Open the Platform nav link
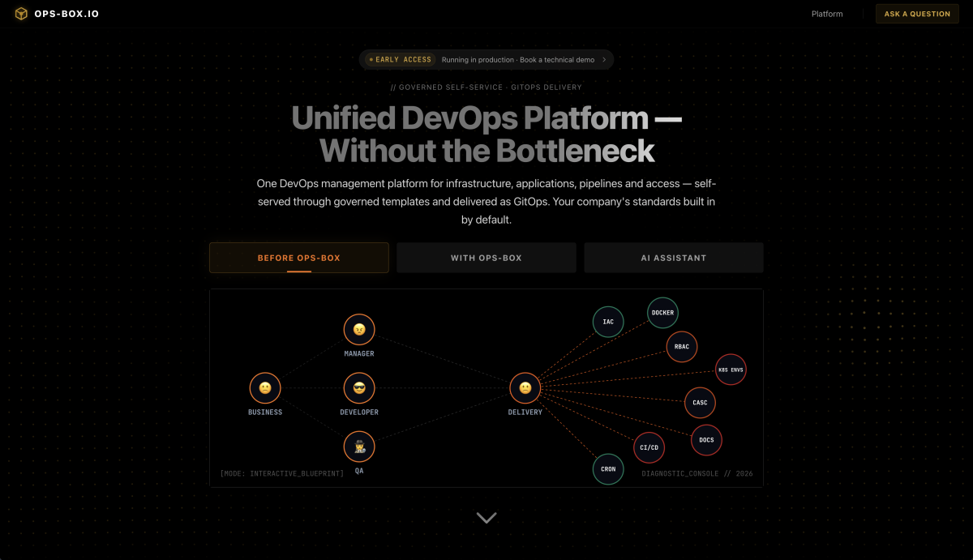Viewport: 973px width, 560px height. (827, 14)
